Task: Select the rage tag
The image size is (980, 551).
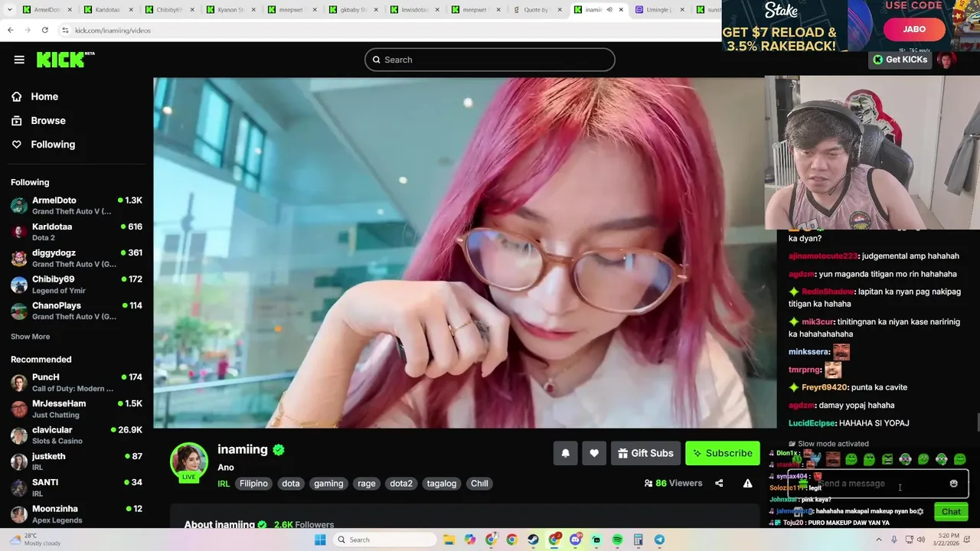Action: tap(367, 484)
